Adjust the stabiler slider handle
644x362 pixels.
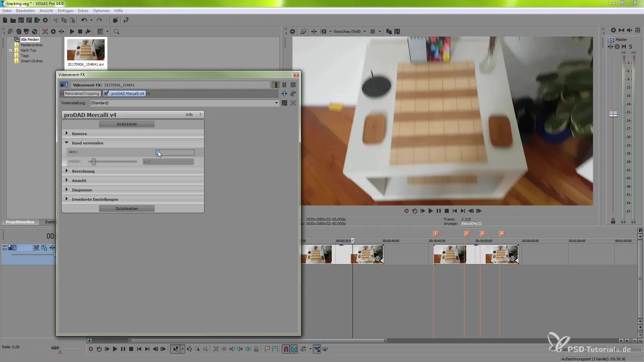coord(94,162)
